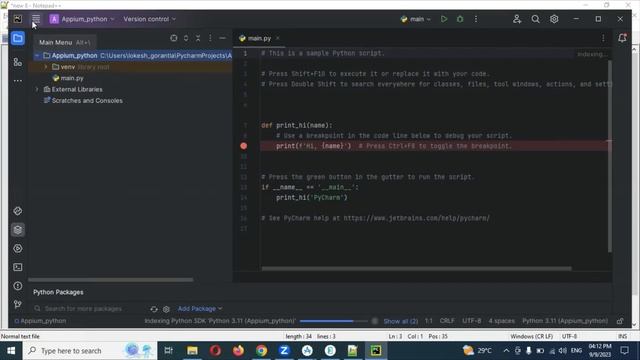Click the Project panel horizontal scrollbar
Image resolution: width=640 pixels, height=360 pixels.
[x=111, y=280]
